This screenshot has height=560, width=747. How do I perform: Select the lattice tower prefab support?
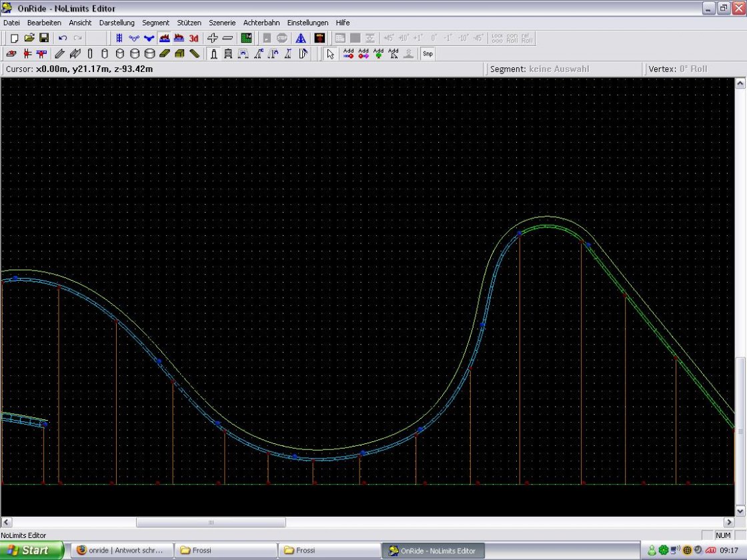pos(228,54)
